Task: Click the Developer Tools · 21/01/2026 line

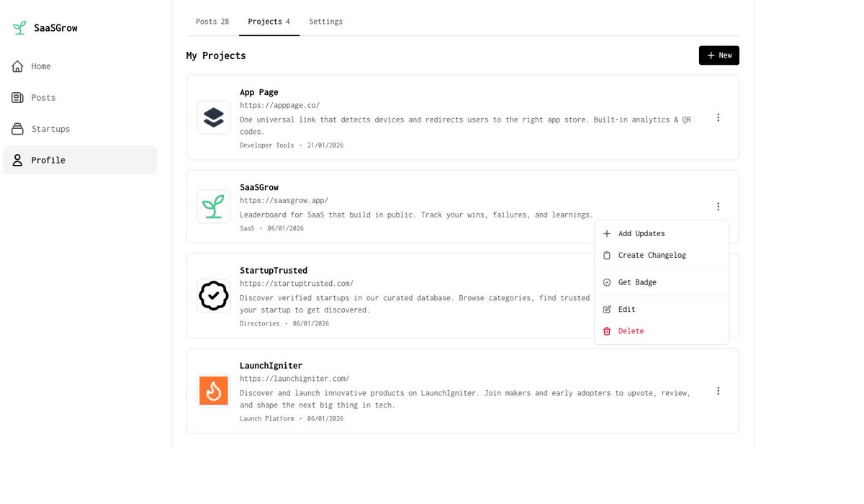Action: pos(292,145)
